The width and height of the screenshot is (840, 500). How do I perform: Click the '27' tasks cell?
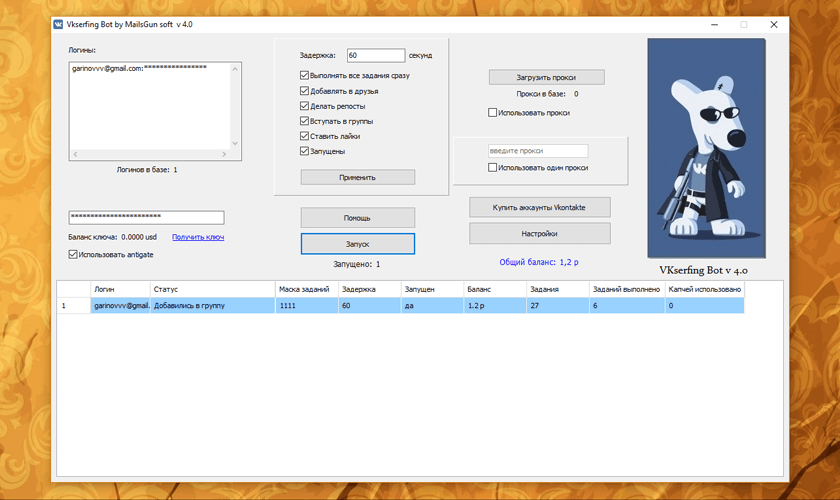click(x=558, y=305)
